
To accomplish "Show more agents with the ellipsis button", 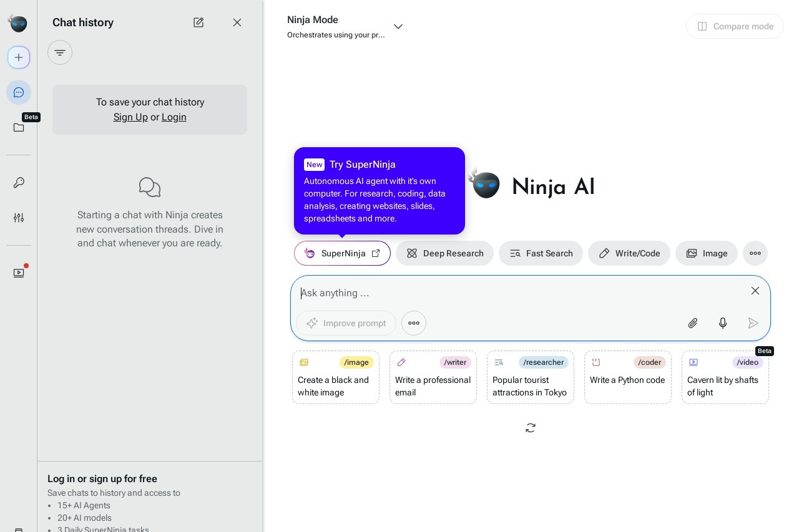I will click(x=755, y=253).
